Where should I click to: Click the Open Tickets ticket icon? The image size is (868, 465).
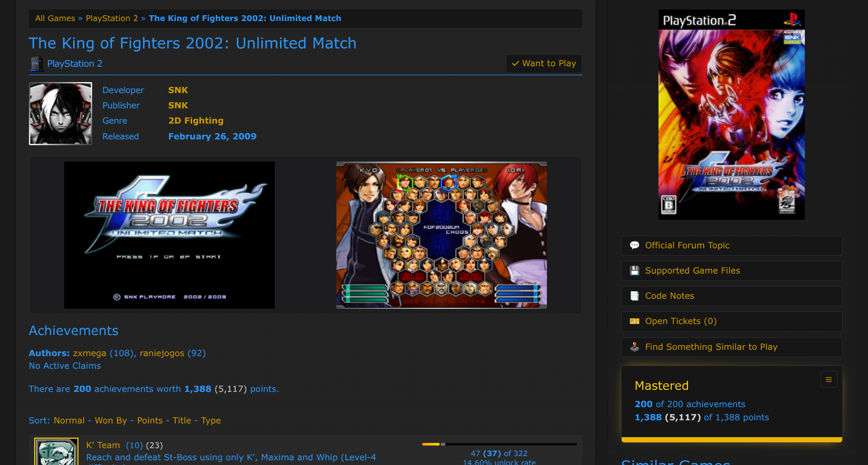click(635, 321)
